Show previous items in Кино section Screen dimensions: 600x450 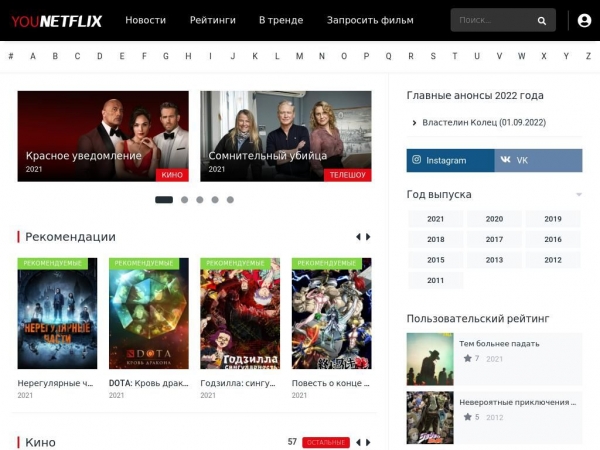coord(358,442)
